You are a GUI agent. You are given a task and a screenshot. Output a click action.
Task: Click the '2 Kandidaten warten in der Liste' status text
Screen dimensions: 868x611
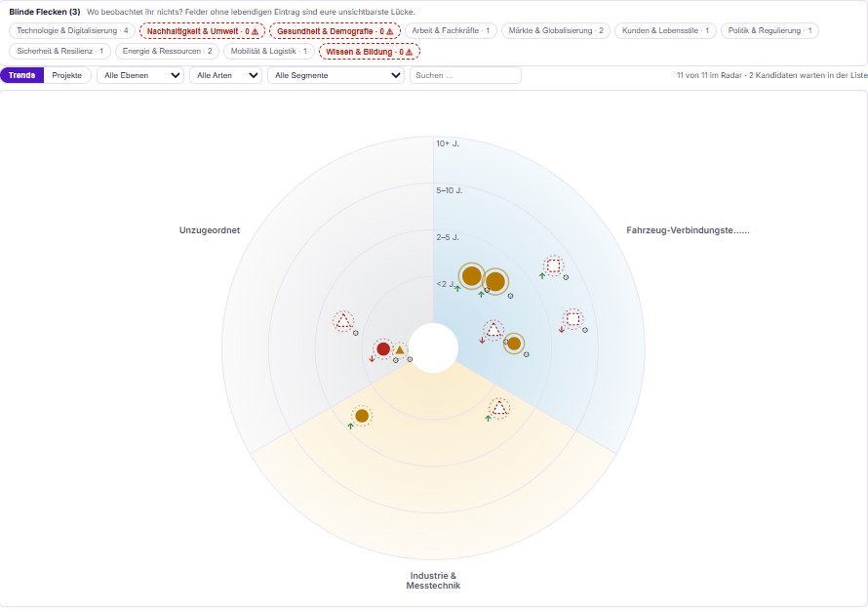pos(809,75)
